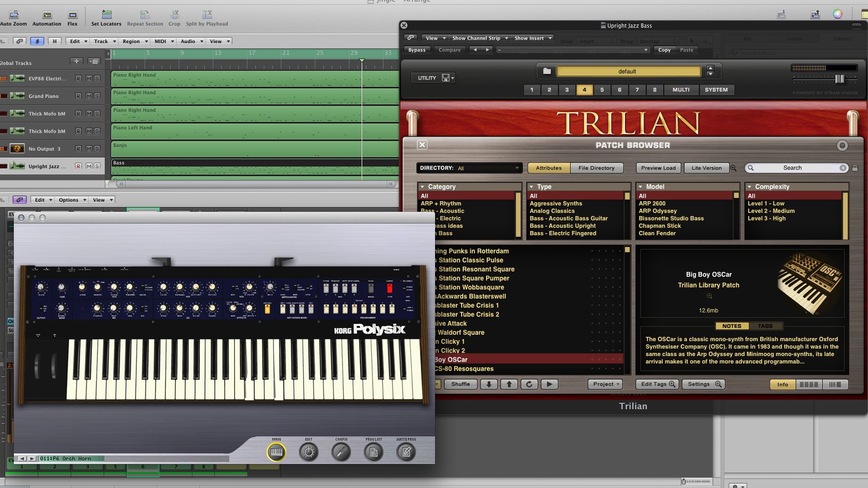The image size is (868, 488).
Task: Go to the next plugin setting arrow
Action: 487,49
